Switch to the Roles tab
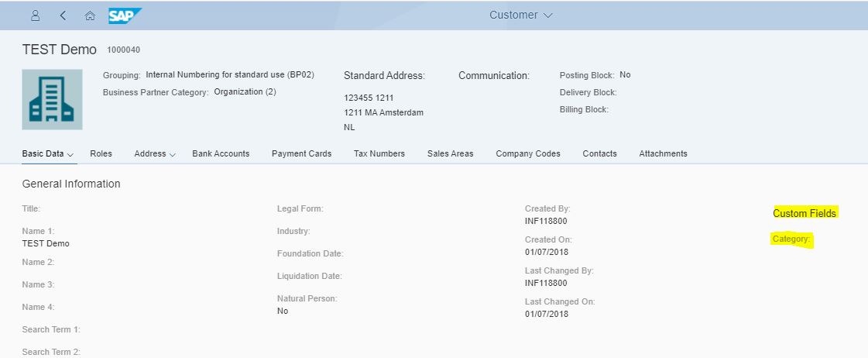This screenshot has width=868, height=358. (101, 153)
